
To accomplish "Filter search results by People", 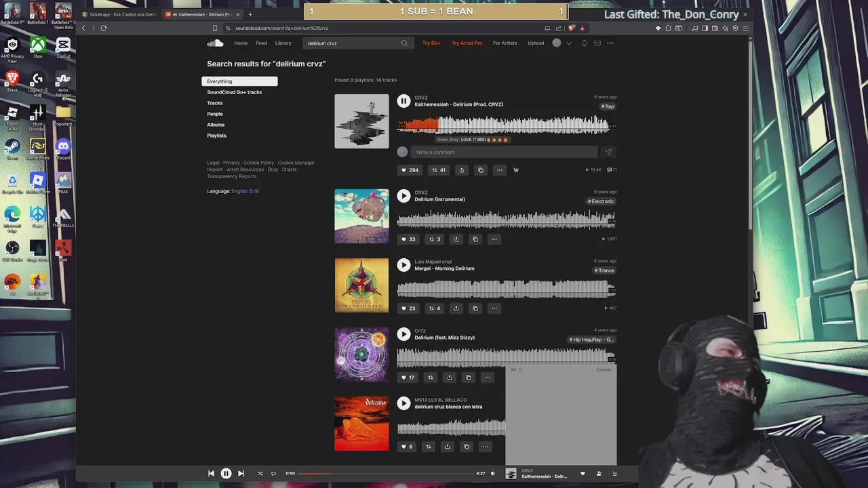I will click(x=215, y=114).
